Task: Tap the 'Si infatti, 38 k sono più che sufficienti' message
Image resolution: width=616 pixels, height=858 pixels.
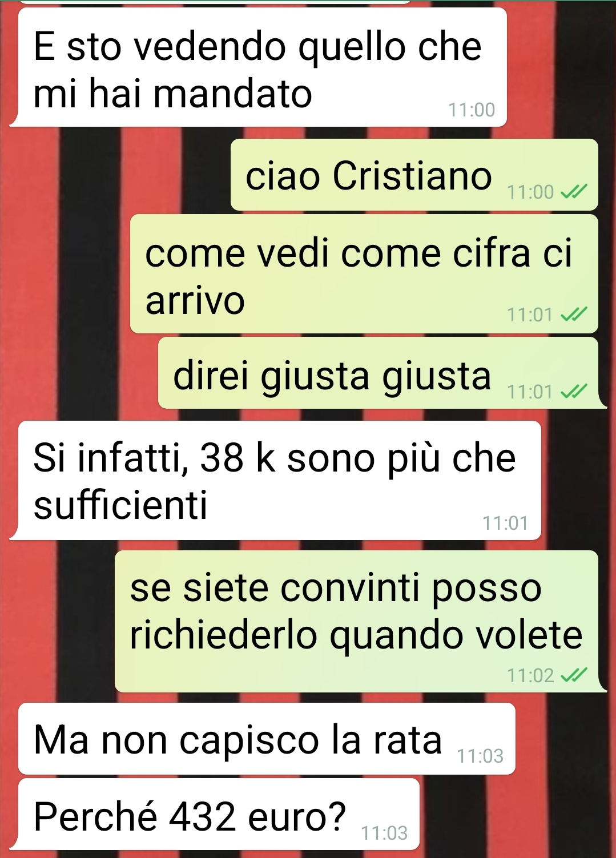Action: tap(275, 481)
